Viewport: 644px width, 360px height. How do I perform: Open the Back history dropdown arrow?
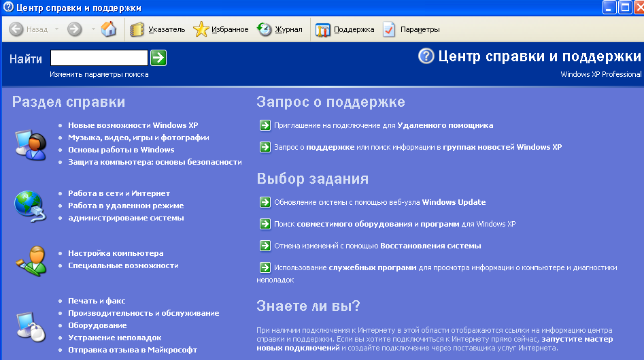56,29
